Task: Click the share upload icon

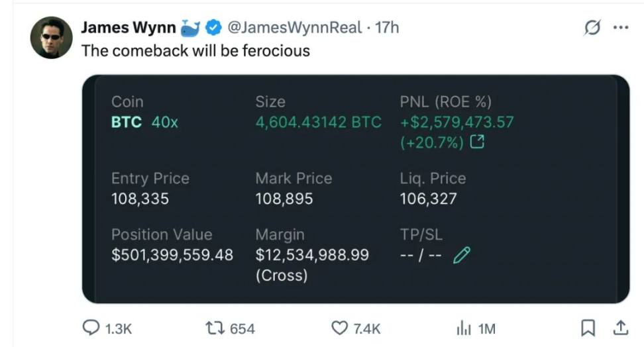Action: pos(621,328)
